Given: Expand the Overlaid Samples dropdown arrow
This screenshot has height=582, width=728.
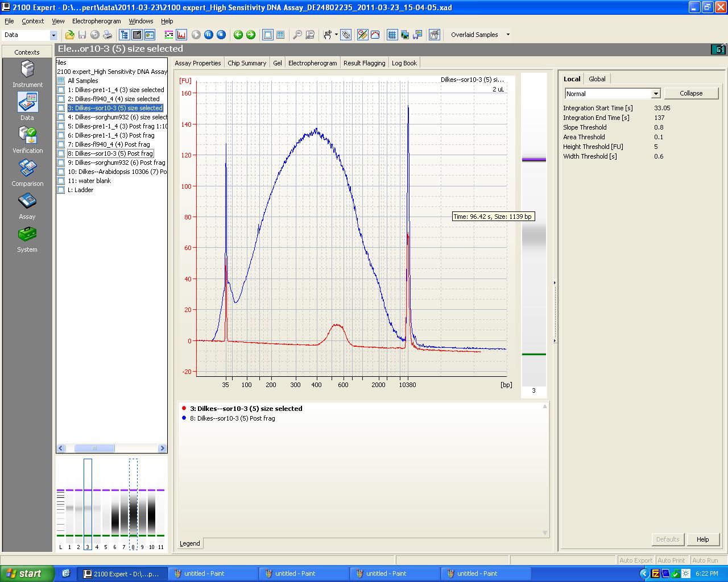Looking at the screenshot, I should (508, 35).
